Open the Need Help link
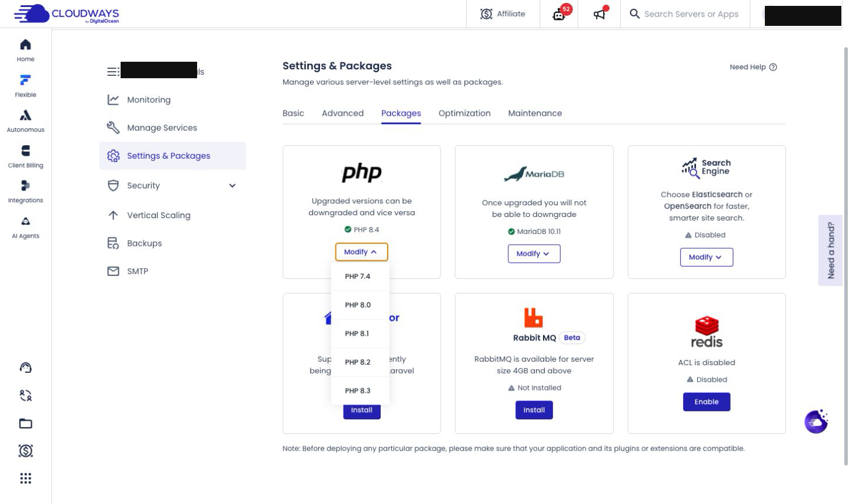849x504 pixels. click(753, 67)
